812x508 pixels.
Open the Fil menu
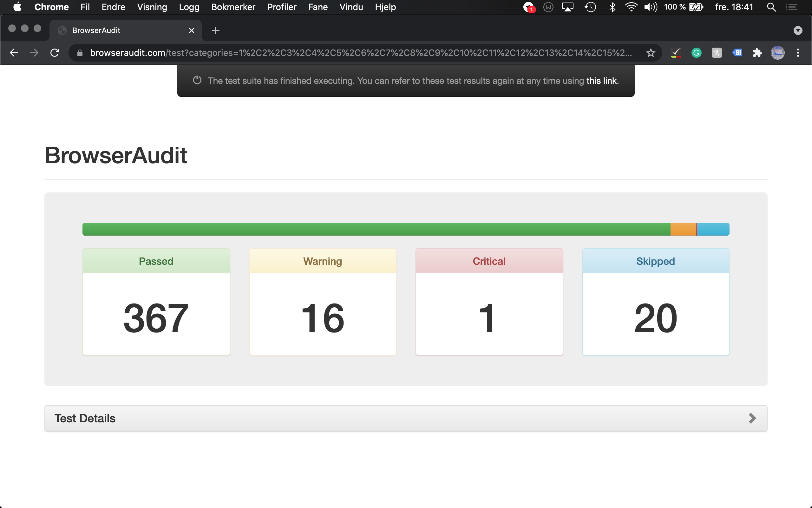click(x=85, y=7)
